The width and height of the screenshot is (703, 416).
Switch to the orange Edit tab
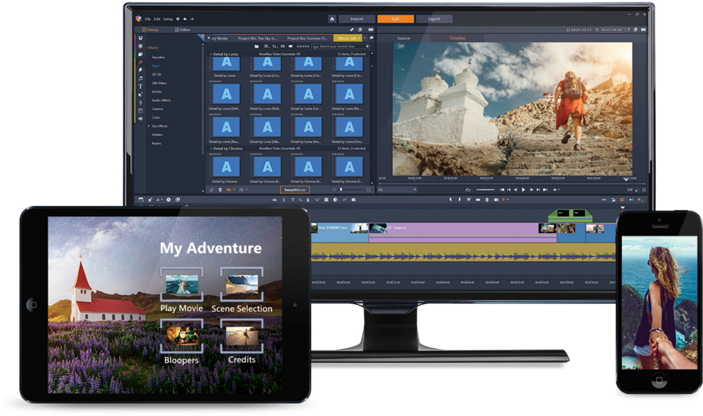coord(395,19)
